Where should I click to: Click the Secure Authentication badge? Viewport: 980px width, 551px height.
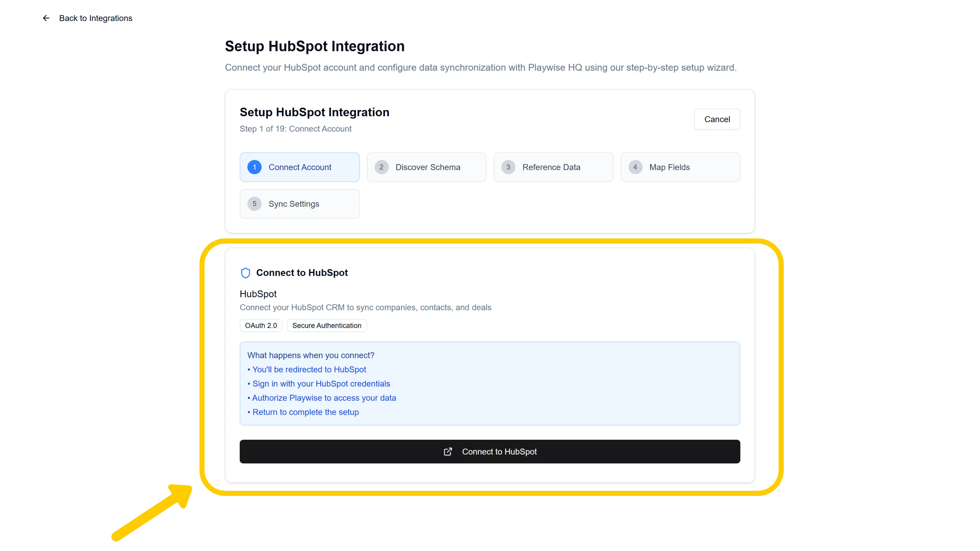point(326,325)
